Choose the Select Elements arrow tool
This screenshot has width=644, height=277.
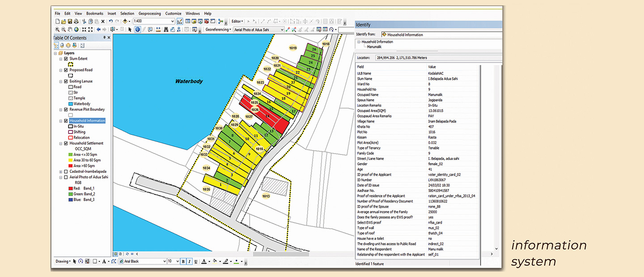(130, 29)
